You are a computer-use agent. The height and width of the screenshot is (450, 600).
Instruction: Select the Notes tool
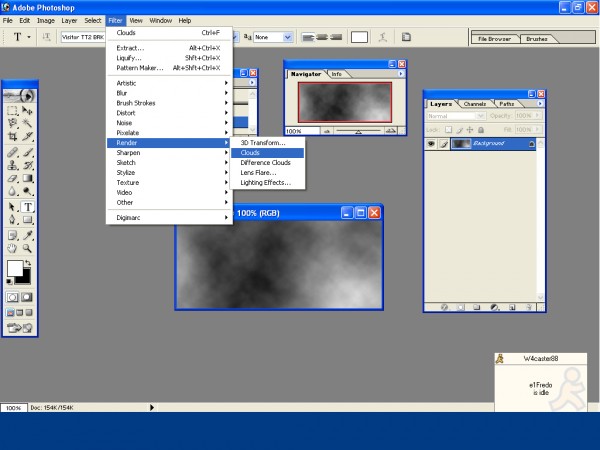12,235
